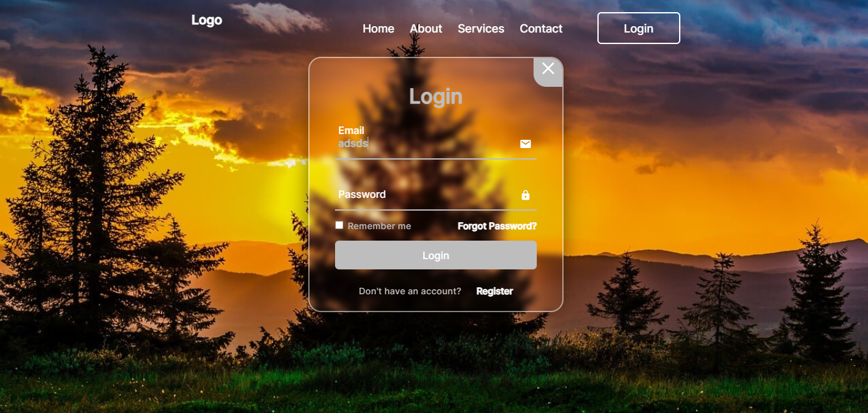Submit the form with gray Login button
Viewport: 868px width, 413px height.
436,255
